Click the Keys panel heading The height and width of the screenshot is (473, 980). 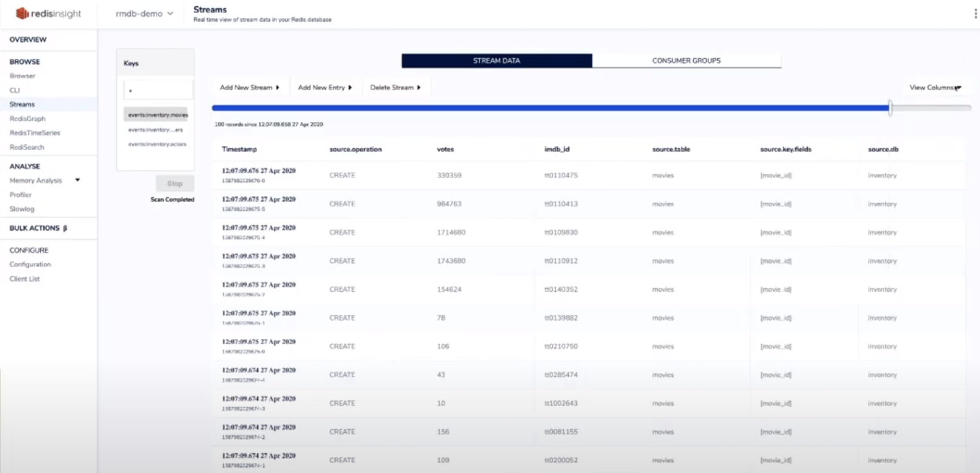131,63
